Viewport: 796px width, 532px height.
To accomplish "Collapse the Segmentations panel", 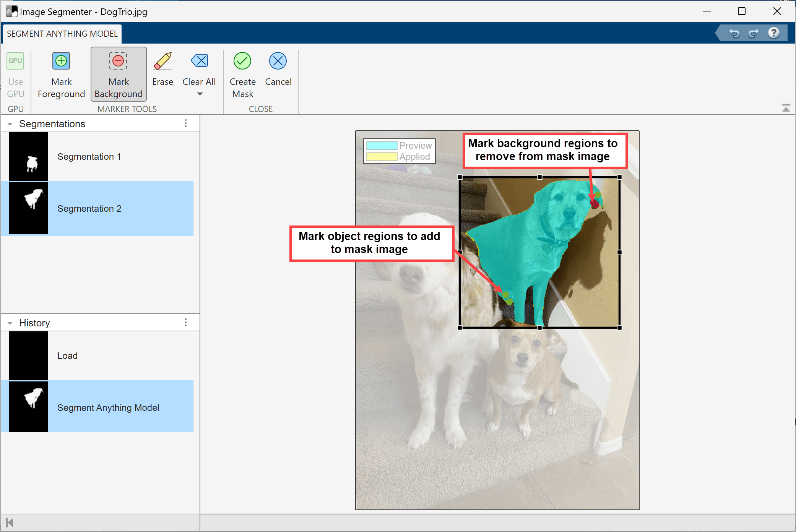I will coord(10,124).
